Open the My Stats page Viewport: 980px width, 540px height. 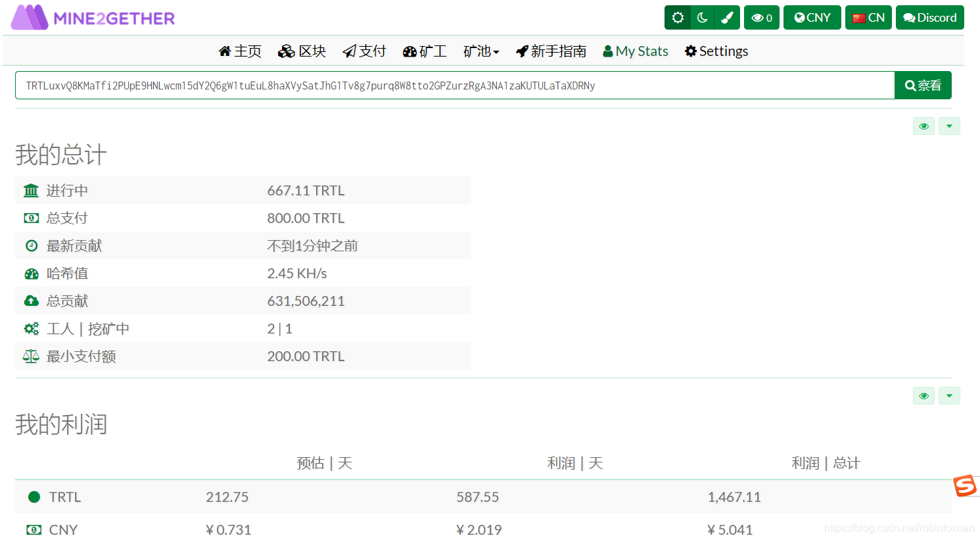pos(636,51)
